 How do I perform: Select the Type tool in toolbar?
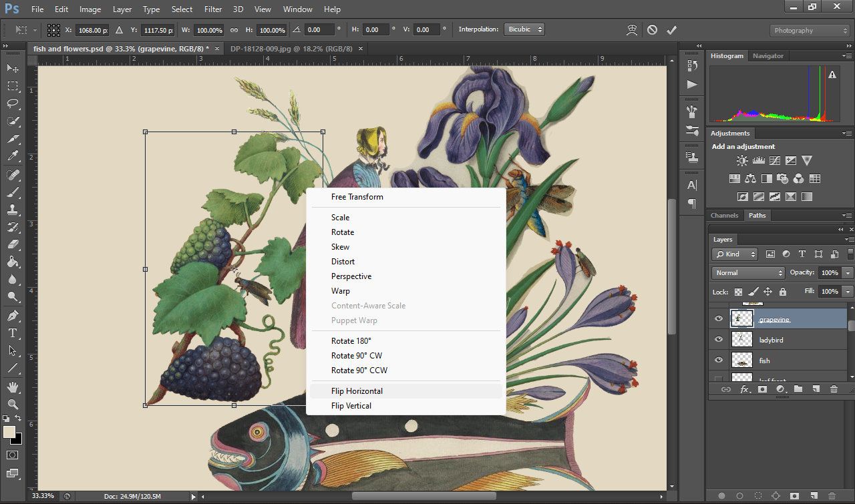13,332
